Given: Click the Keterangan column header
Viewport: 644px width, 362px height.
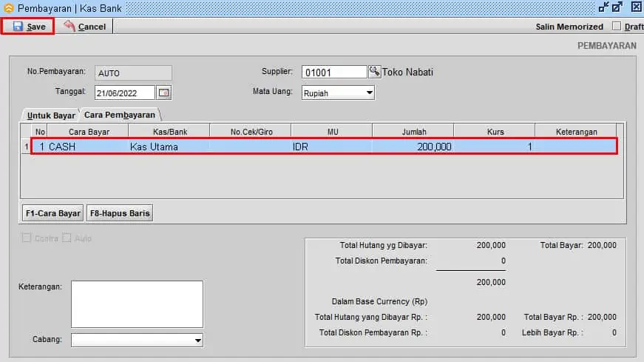Looking at the screenshot, I should click(576, 132).
